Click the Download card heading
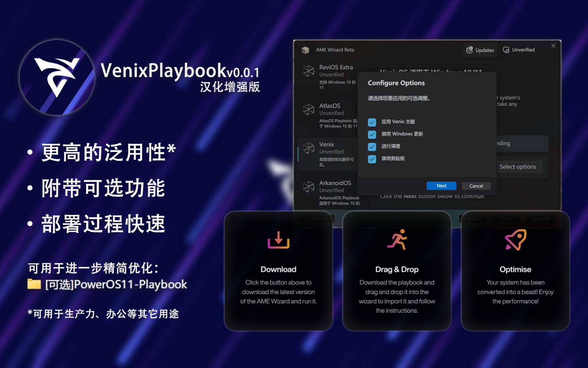Viewport: 588px width, 368px height. click(278, 270)
